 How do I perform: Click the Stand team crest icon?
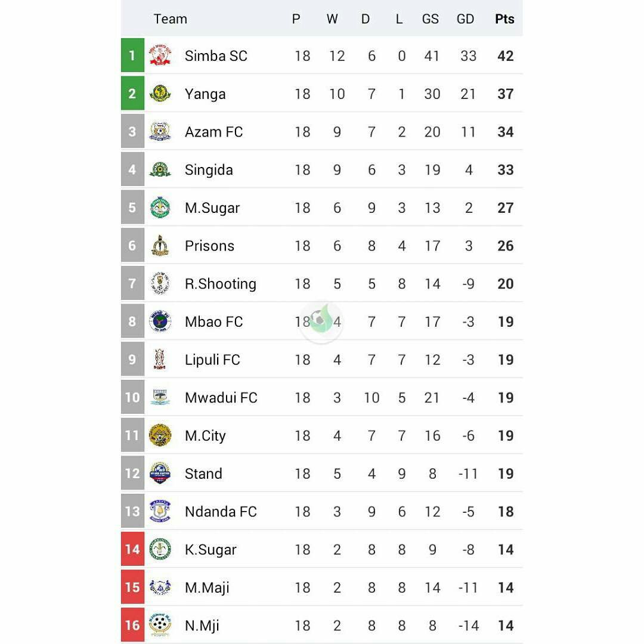160,473
